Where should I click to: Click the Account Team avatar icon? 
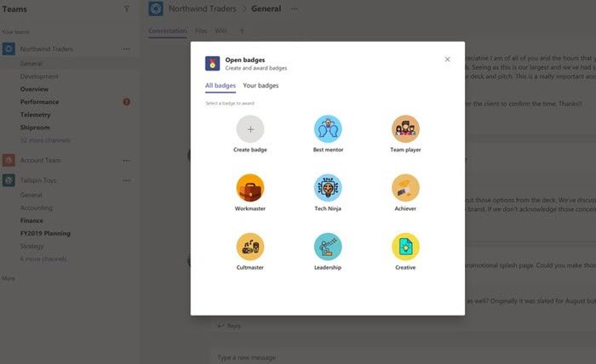click(x=9, y=160)
